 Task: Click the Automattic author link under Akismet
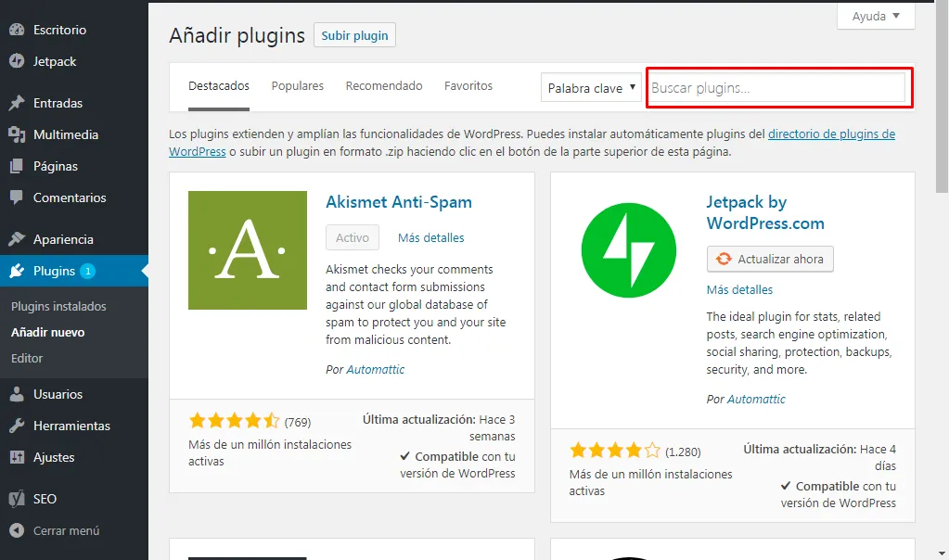pyautogui.click(x=376, y=370)
